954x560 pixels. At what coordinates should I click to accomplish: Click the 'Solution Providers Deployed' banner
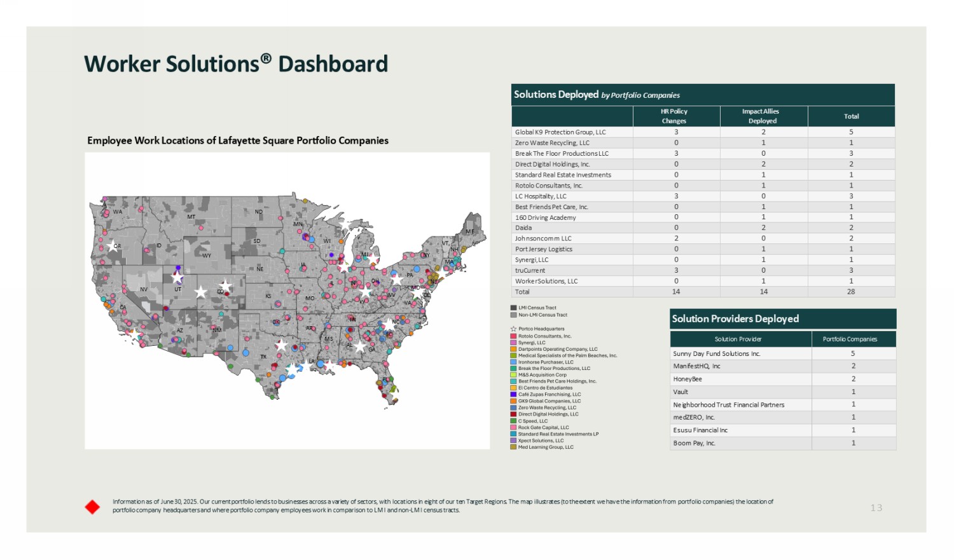[x=783, y=318]
